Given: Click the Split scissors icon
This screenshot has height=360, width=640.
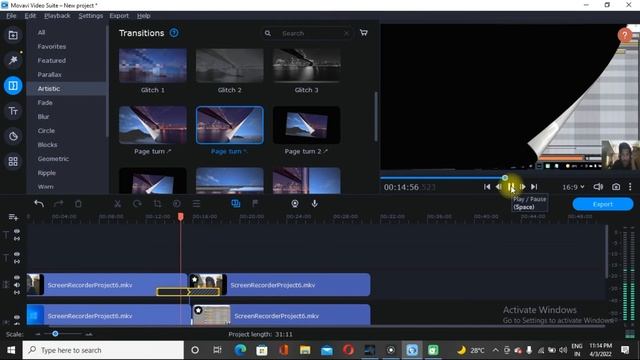Looking at the screenshot, I should click(x=118, y=203).
